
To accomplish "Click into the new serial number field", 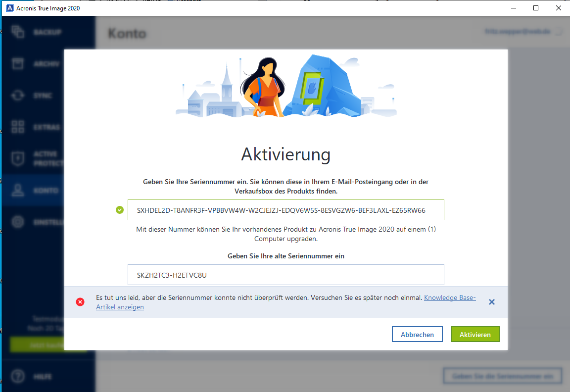I will tap(285, 210).
